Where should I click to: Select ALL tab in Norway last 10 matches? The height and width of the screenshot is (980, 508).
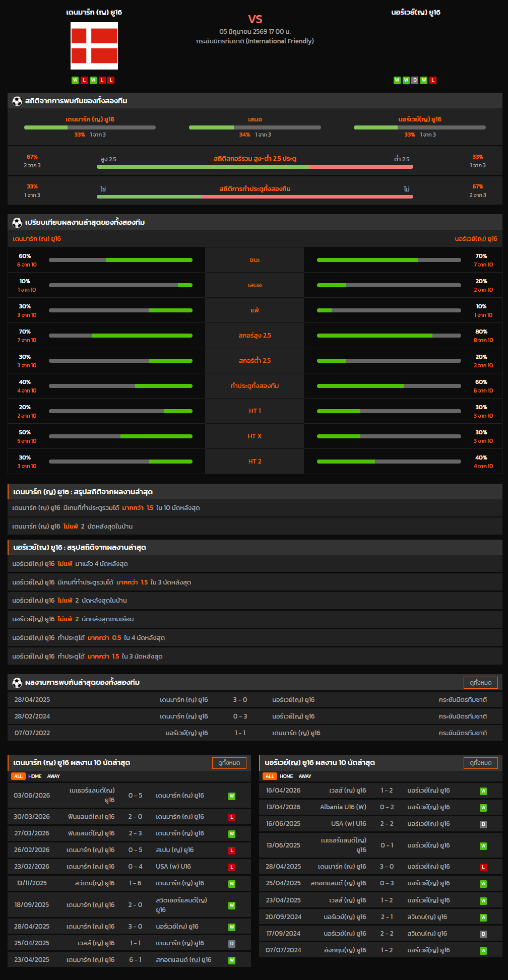[270, 776]
